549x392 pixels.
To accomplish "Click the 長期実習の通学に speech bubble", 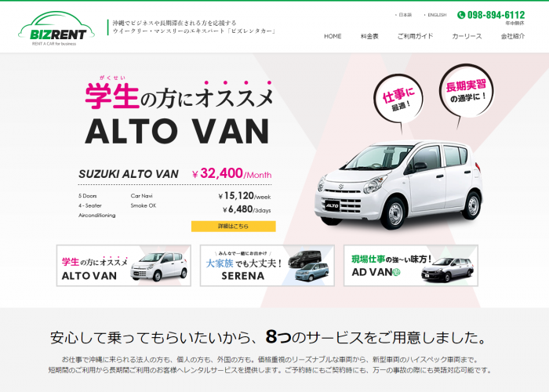I will coord(467,91).
